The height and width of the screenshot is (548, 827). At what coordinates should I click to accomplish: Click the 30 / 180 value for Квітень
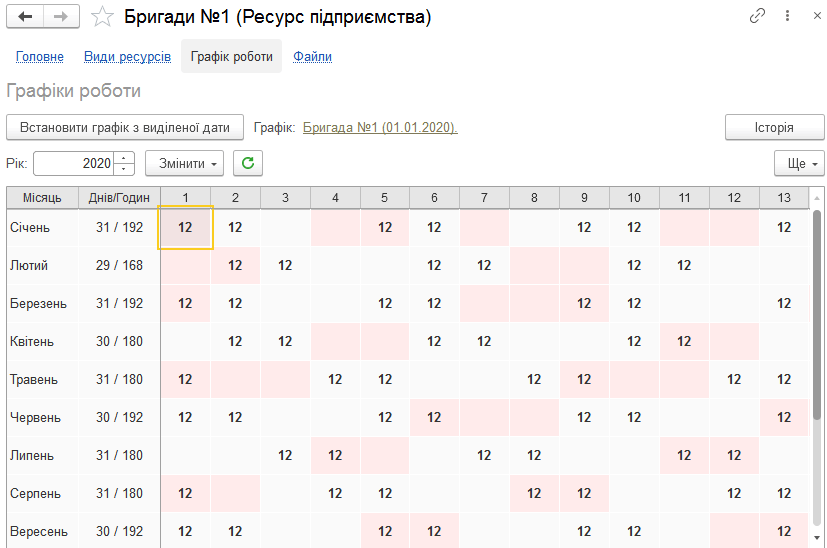(119, 341)
